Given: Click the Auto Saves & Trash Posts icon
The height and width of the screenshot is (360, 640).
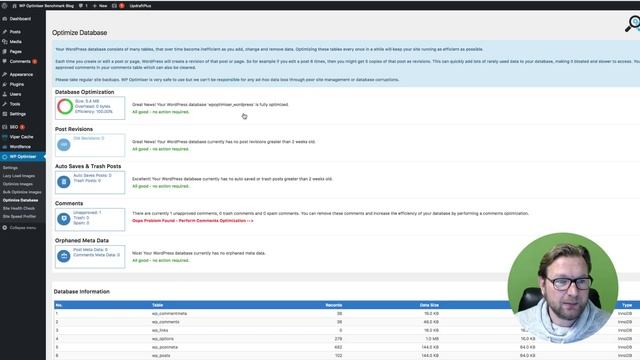Looking at the screenshot, I should [64, 182].
